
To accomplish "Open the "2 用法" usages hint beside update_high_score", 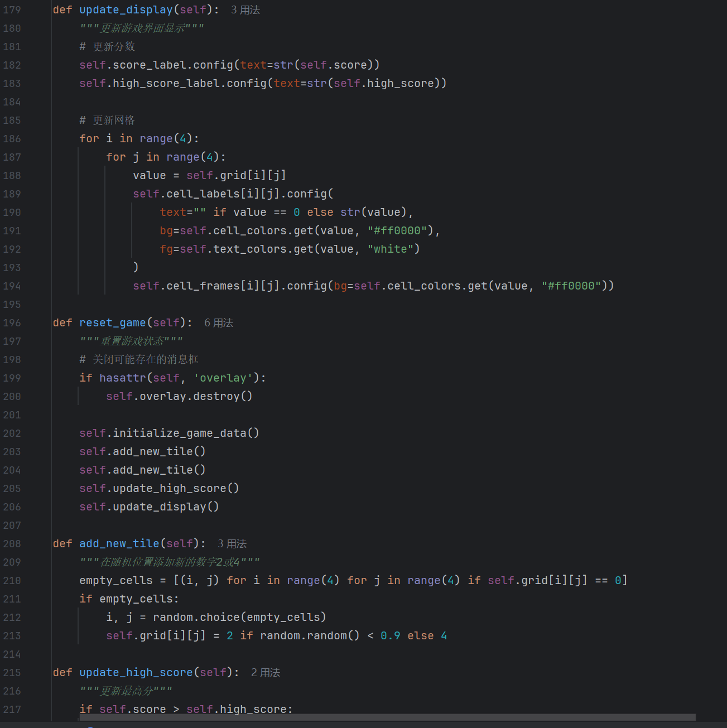I will click(x=266, y=673).
